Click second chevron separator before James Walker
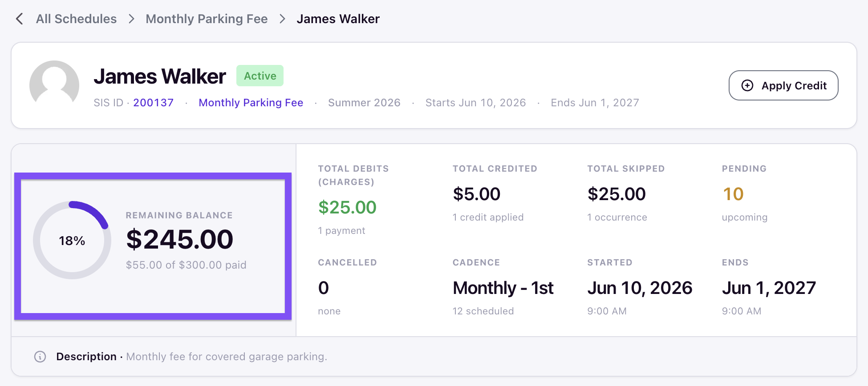 coord(282,19)
